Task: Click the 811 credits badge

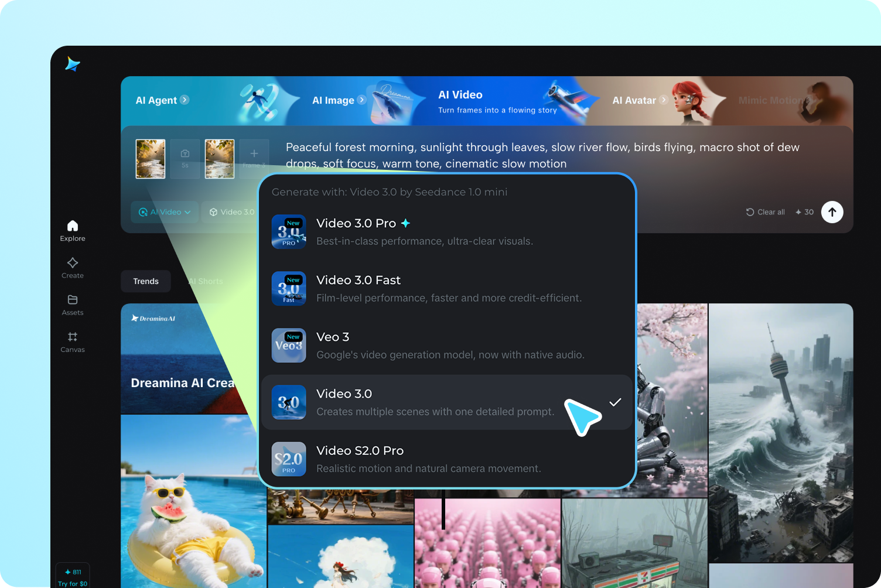Action: coord(73,572)
